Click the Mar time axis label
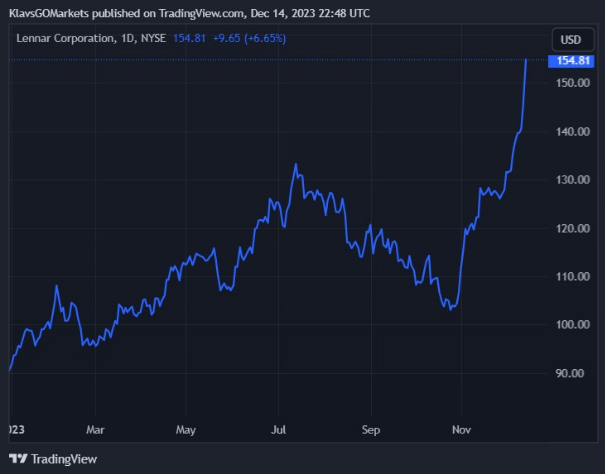 point(95,430)
